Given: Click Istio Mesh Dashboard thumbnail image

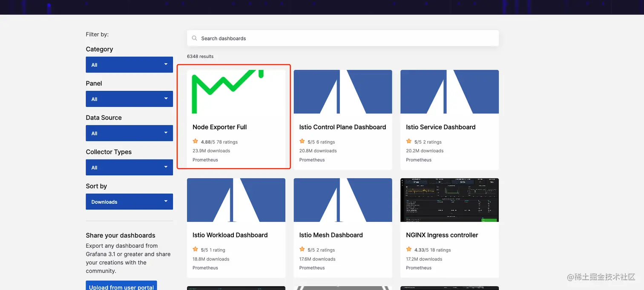Looking at the screenshot, I should 343,200.
